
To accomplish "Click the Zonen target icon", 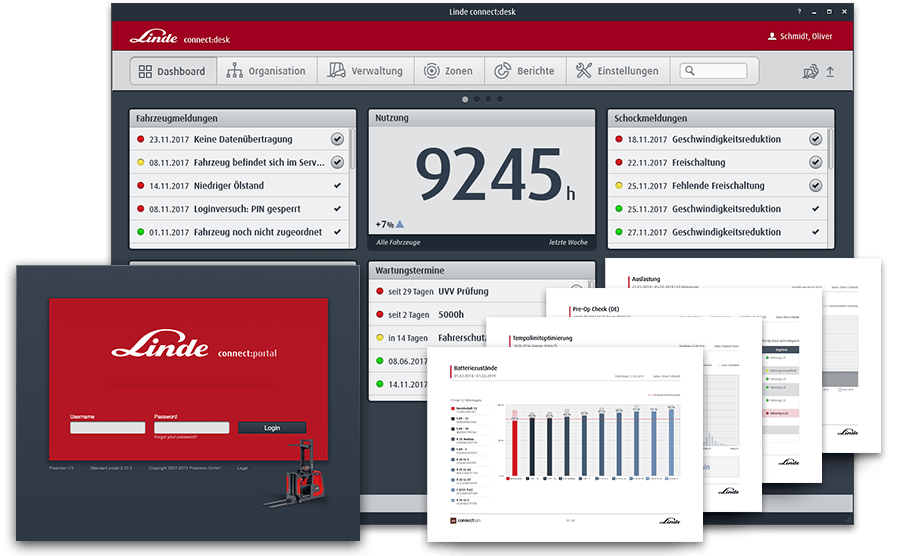I will (x=431, y=71).
